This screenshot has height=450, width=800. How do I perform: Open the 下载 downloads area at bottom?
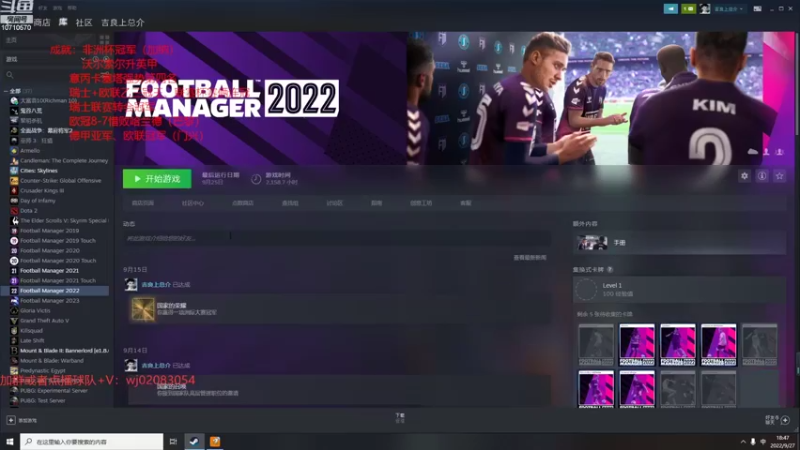[x=400, y=418]
